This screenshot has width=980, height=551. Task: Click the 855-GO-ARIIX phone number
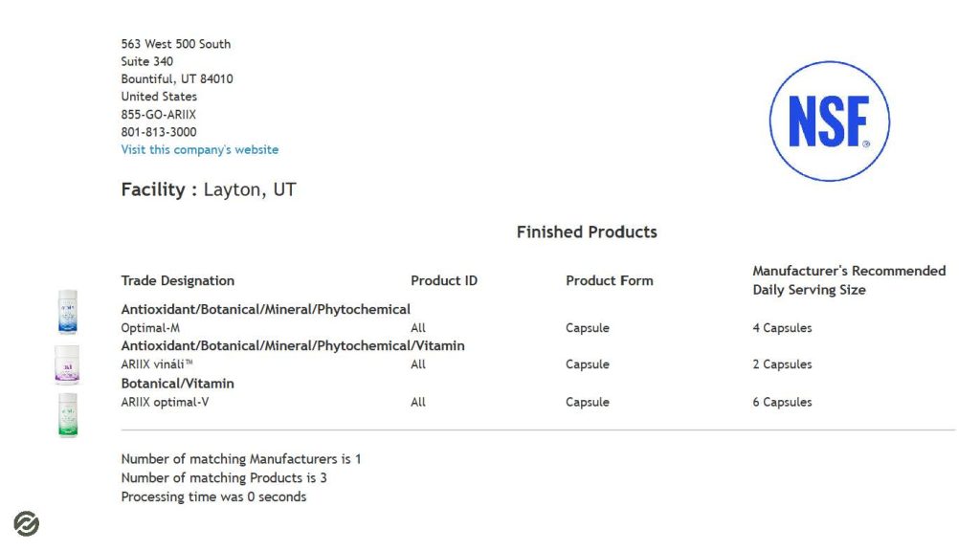(x=159, y=115)
